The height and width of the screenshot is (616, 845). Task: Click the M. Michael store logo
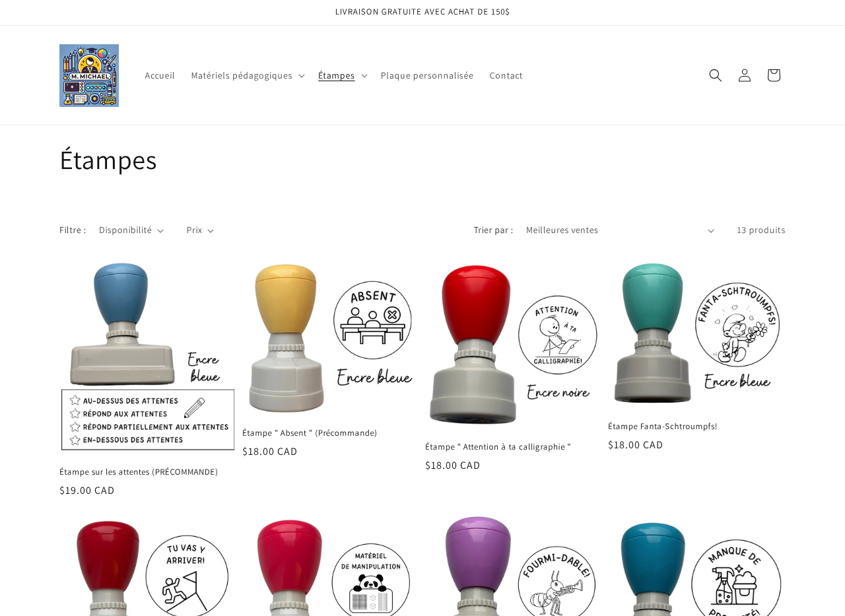point(89,75)
